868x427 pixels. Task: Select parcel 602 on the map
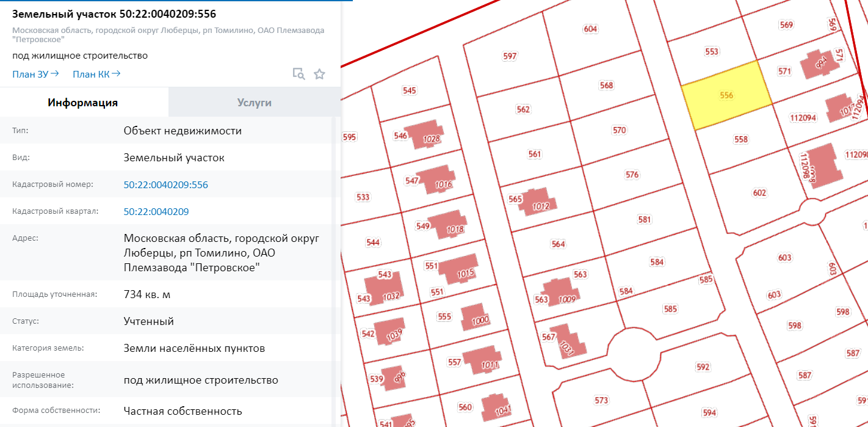pos(759,193)
